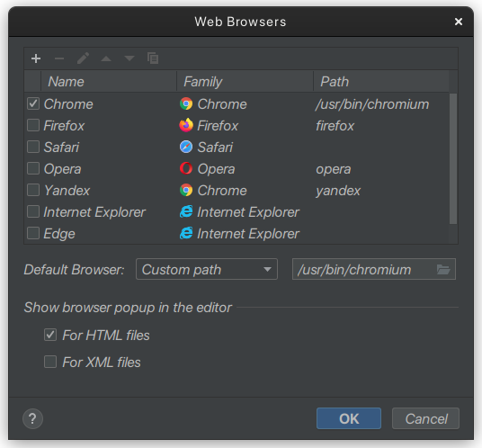Click the Copy browser icon
Viewport: 482px width, 448px height.
(x=153, y=58)
